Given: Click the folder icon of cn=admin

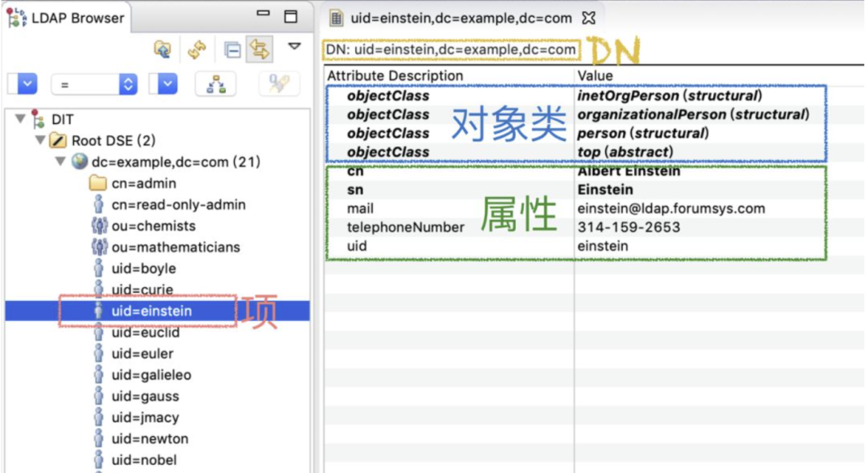Looking at the screenshot, I should coord(98,183).
